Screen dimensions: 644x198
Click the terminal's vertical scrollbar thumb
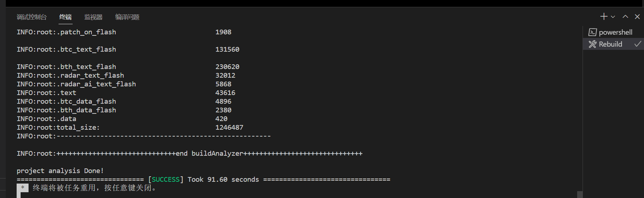(x=580, y=194)
